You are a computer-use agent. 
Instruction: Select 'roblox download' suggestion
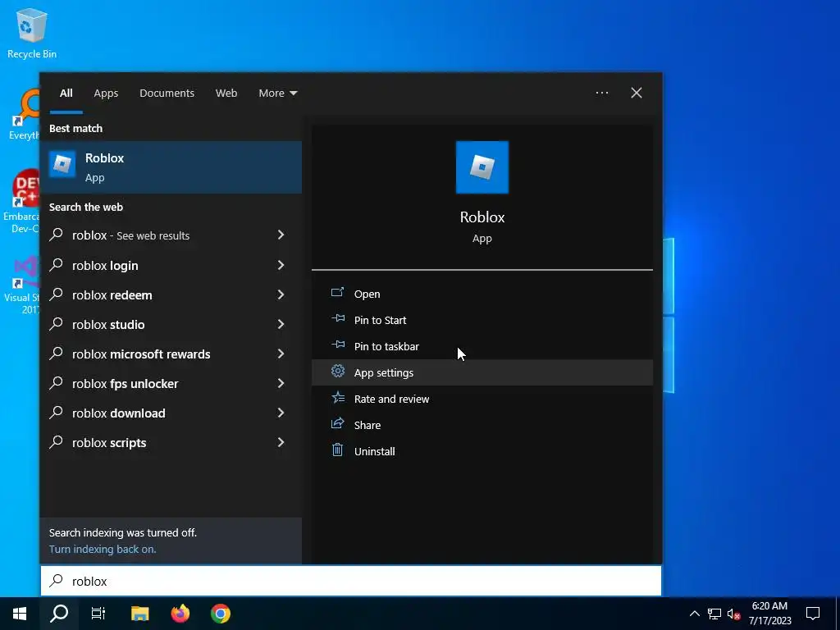171,413
